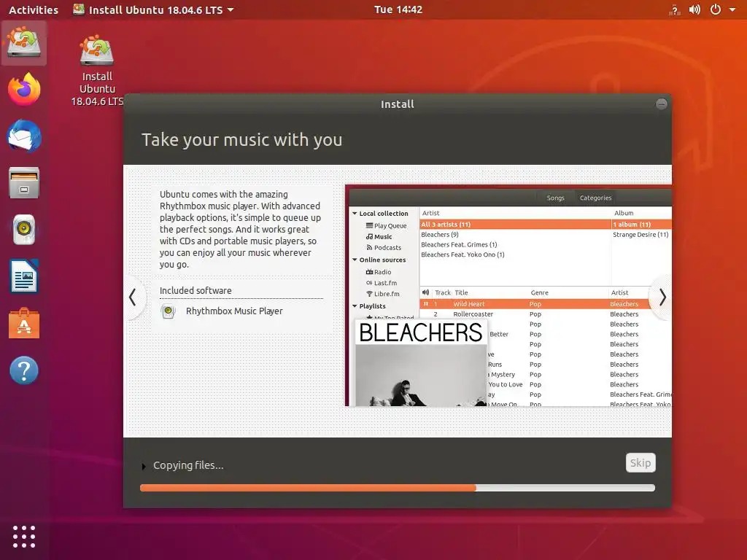747x560 pixels.
Task: Open the Install Ubuntu 18.04.6 LTS app menu
Action: pyautogui.click(x=153, y=9)
